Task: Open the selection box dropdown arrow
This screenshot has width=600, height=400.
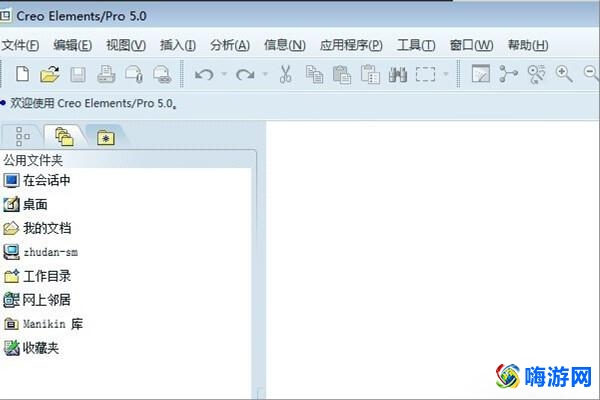Action: click(446, 74)
